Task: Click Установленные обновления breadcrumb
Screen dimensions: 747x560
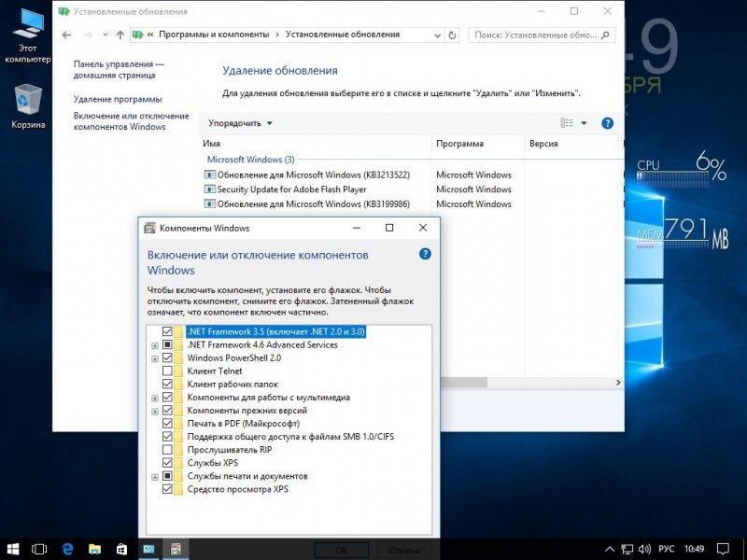Action: [343, 35]
